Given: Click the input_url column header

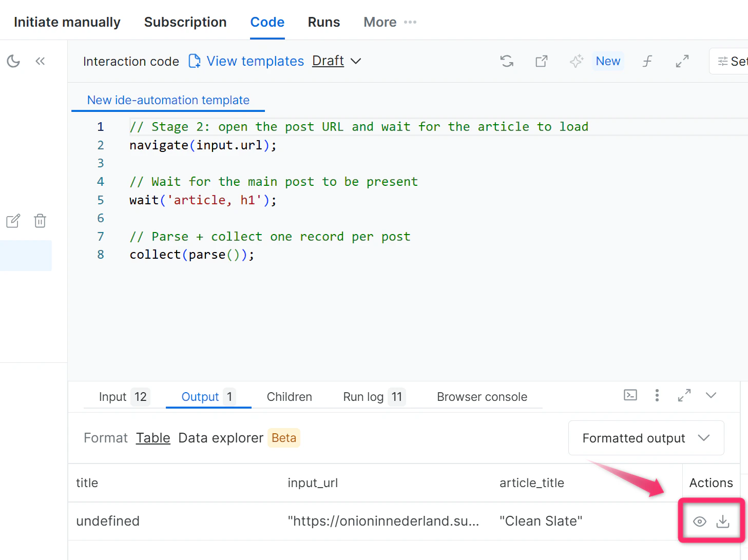Looking at the screenshot, I should [313, 483].
